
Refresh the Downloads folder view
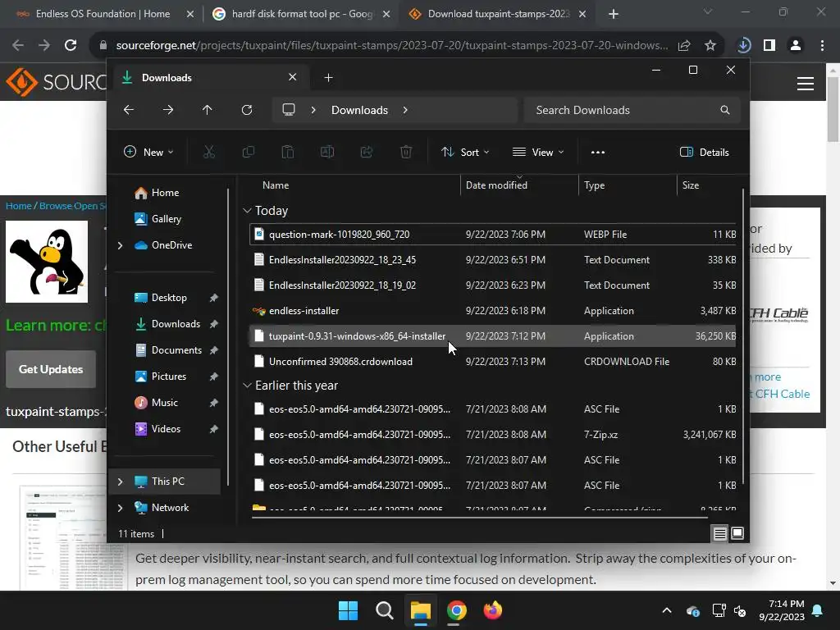tap(246, 110)
